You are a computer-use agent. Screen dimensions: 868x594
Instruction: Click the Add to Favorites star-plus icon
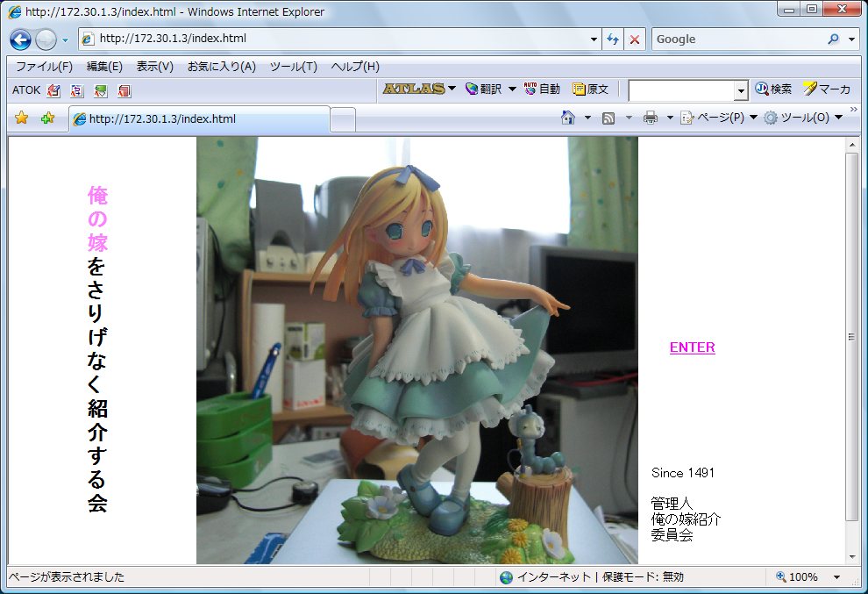click(x=47, y=118)
